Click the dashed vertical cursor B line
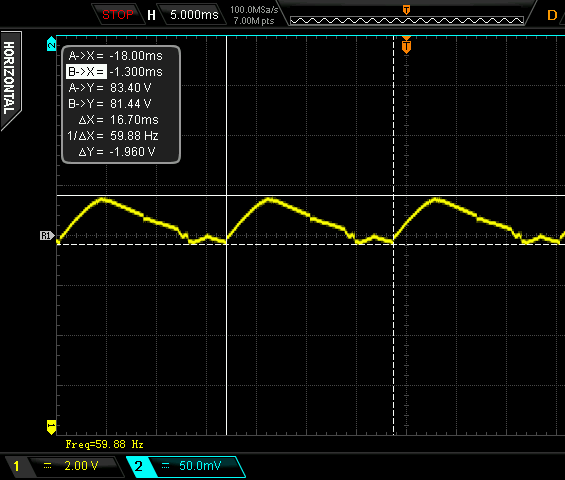Image resolution: width=565 pixels, height=480 pixels. coord(393,236)
